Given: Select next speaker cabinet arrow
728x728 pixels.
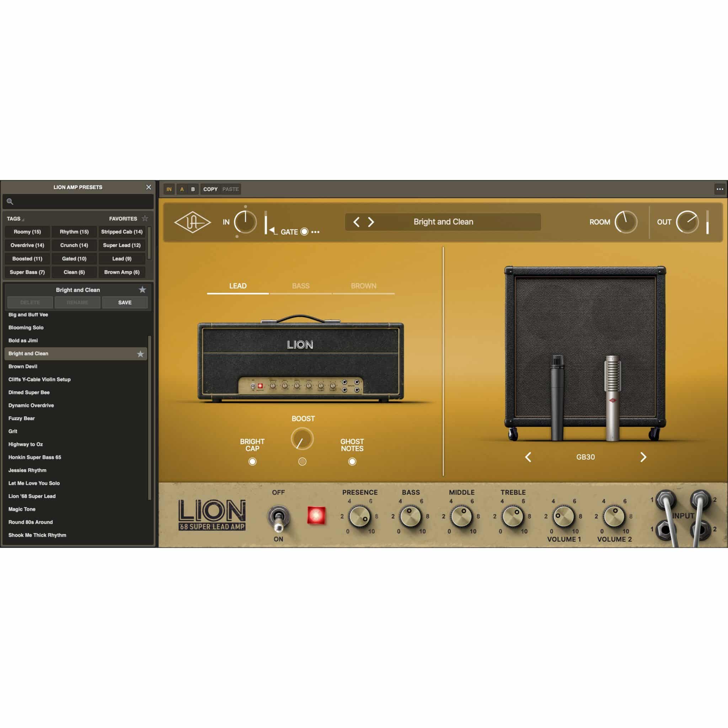Looking at the screenshot, I should point(643,457).
